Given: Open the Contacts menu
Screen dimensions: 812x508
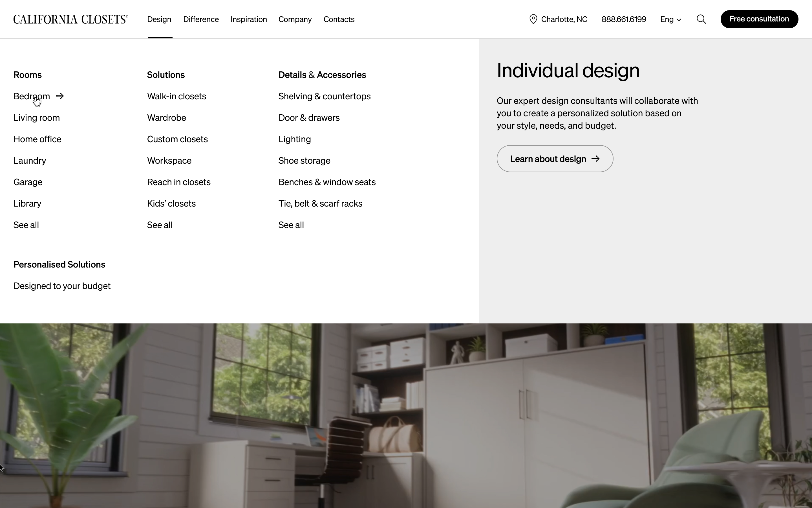Looking at the screenshot, I should pyautogui.click(x=339, y=19).
